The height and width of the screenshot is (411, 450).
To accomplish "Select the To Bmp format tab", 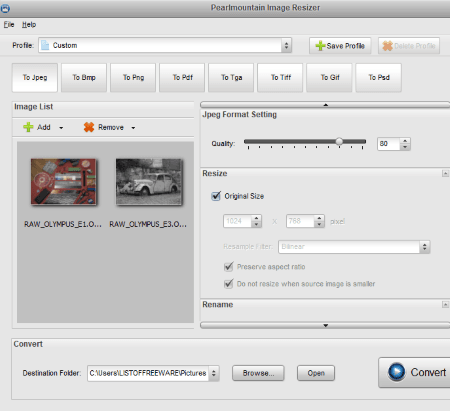I will pos(84,77).
